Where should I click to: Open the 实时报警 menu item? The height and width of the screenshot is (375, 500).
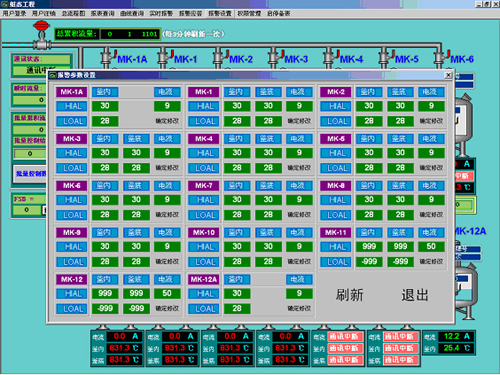point(161,14)
